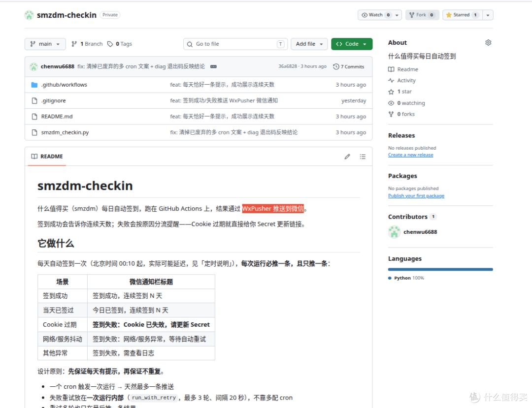
Task: Click Create a new release link
Action: [410, 155]
